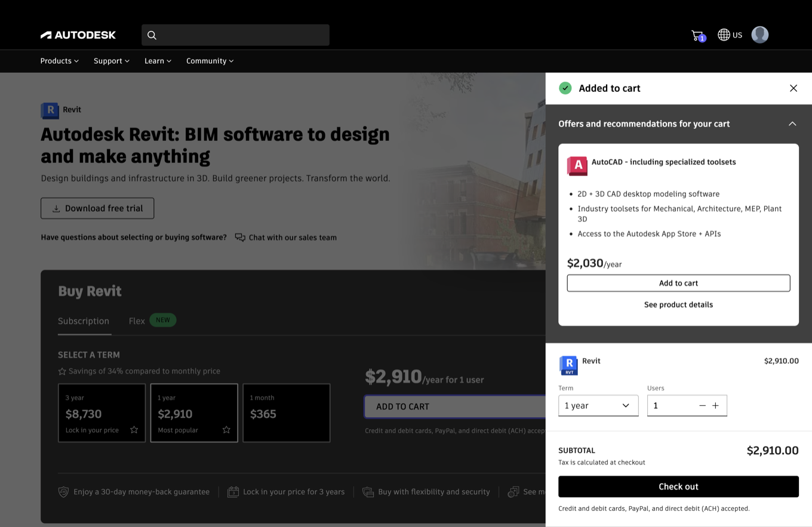Click the money-back guarantee shield icon
Screen dimensions: 812x527
63,492
